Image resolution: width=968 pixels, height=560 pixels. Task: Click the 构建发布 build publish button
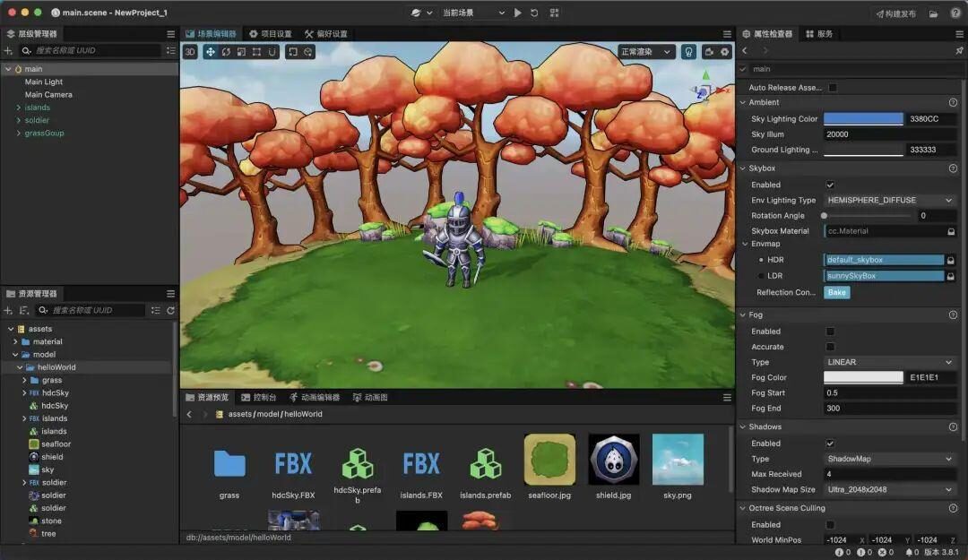click(895, 13)
